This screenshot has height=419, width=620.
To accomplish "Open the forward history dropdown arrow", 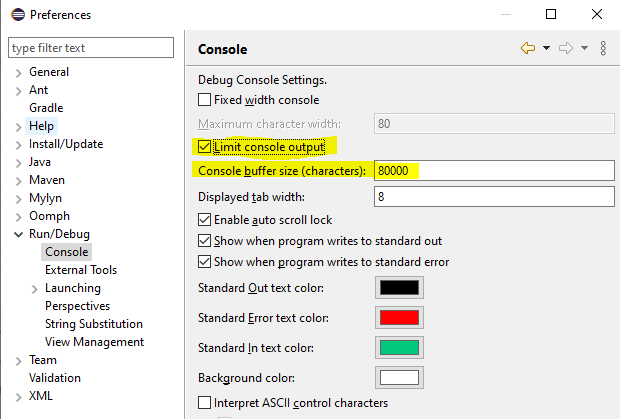I will (584, 48).
